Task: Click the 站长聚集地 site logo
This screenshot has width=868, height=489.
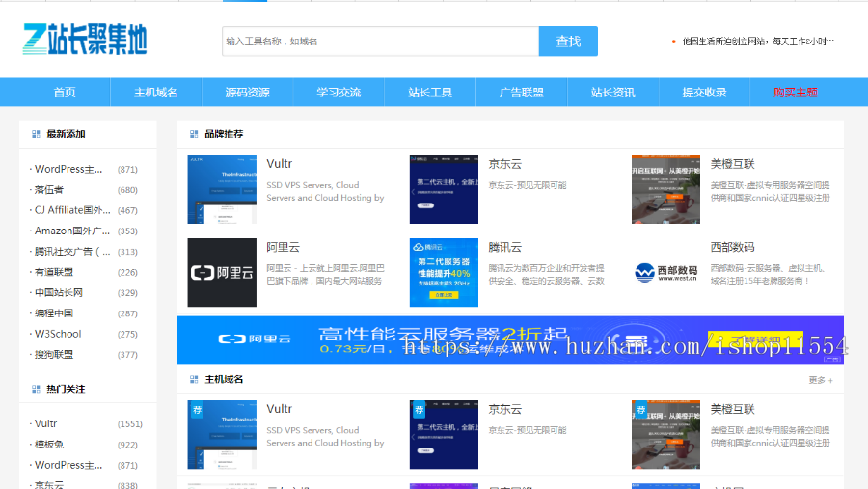Action: click(x=85, y=39)
